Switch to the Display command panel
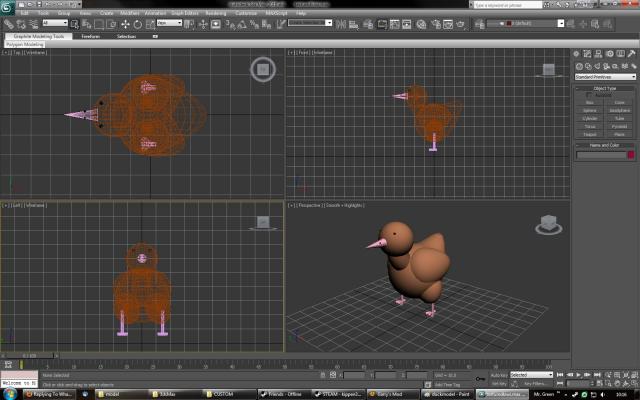Screen dimensions: 640x400 coord(621,54)
